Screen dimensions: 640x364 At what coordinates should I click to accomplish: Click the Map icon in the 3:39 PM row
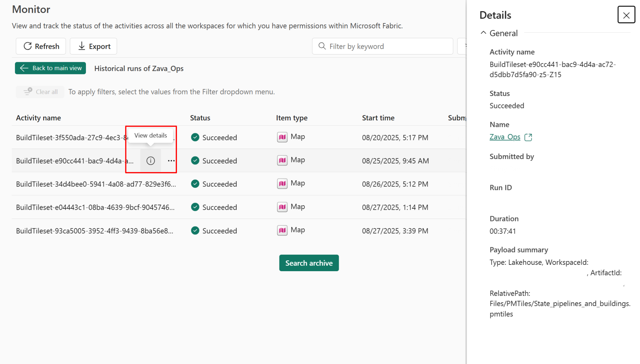coord(282,230)
